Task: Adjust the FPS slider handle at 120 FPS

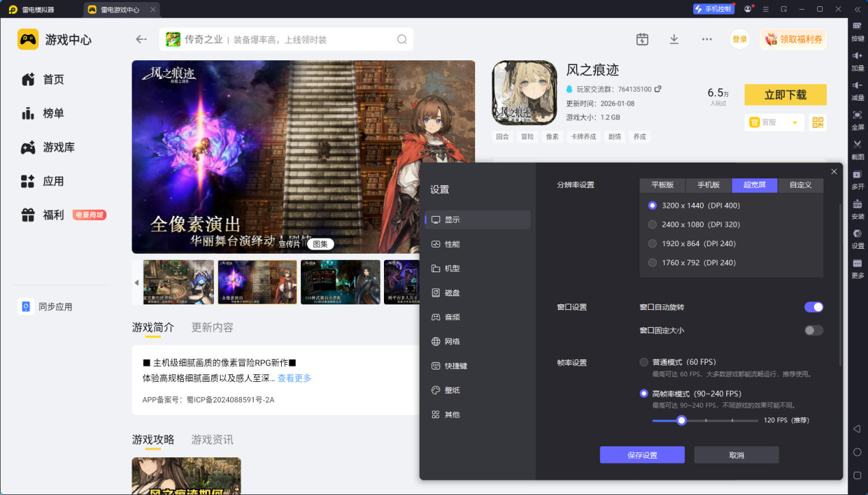Action: coord(682,420)
